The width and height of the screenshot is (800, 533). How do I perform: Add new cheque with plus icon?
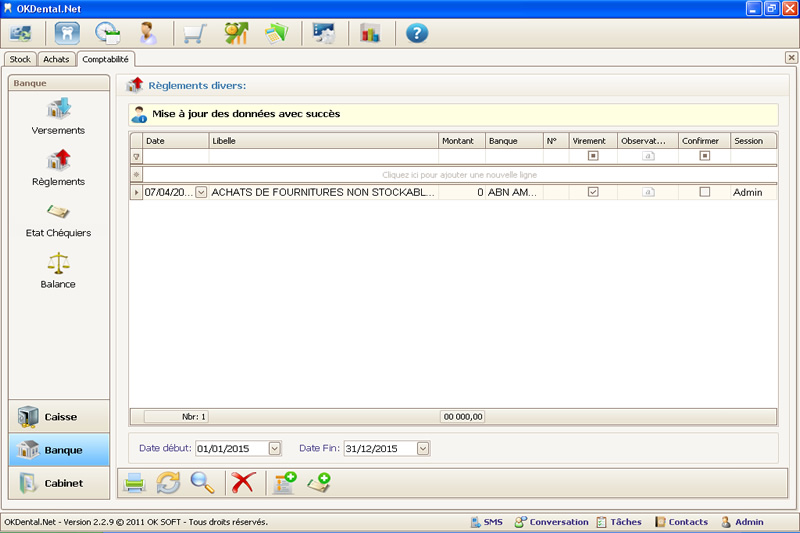click(319, 483)
